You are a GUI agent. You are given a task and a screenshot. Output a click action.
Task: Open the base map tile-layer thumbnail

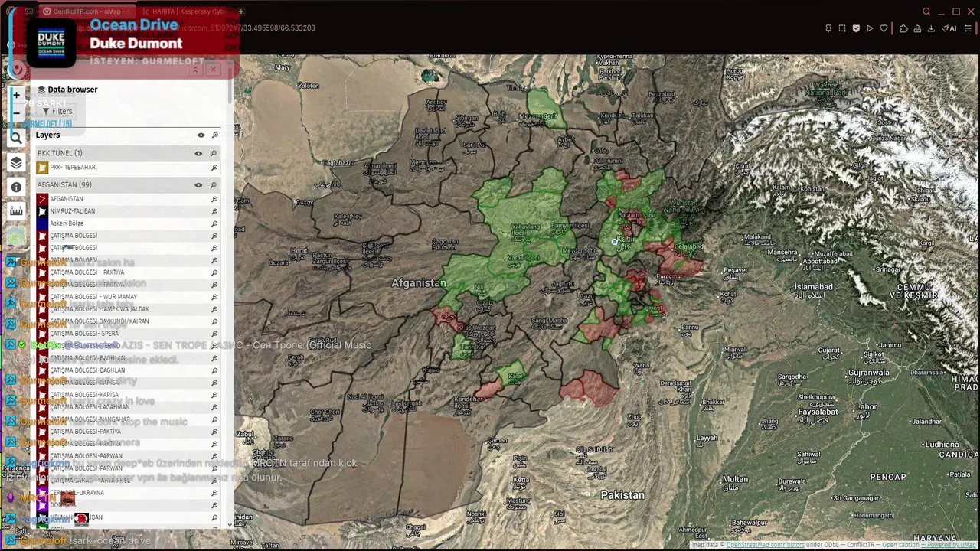pyautogui.click(x=16, y=236)
